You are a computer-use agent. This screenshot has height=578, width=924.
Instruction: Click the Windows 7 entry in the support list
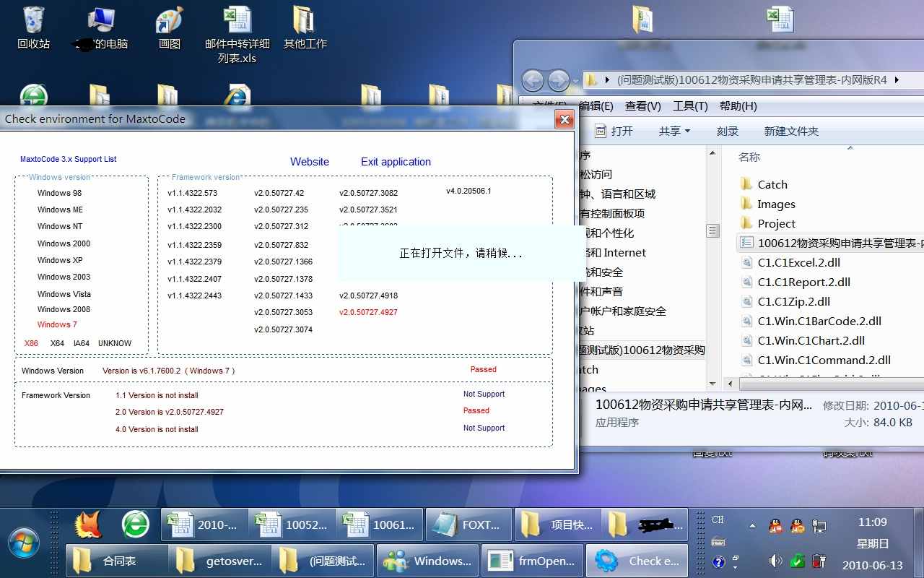(x=57, y=324)
